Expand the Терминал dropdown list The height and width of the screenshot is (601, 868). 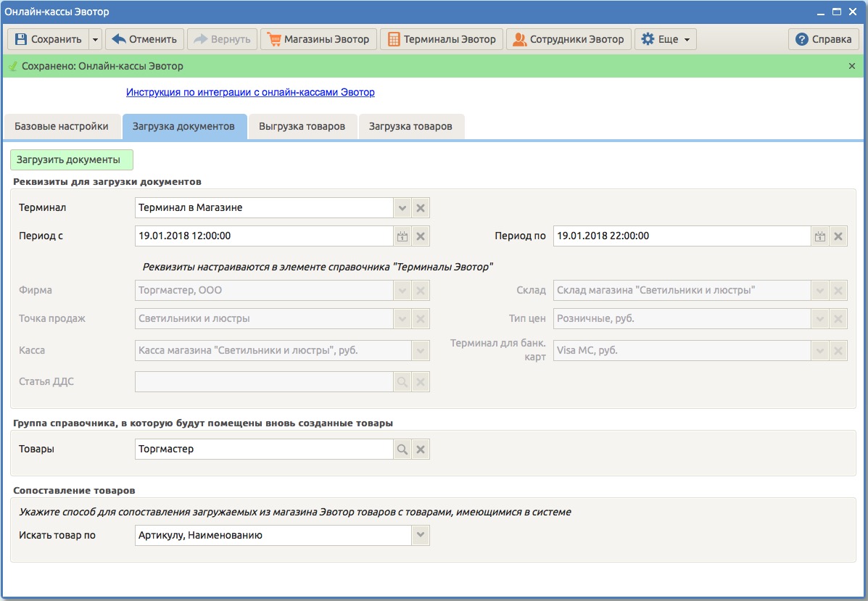point(402,208)
